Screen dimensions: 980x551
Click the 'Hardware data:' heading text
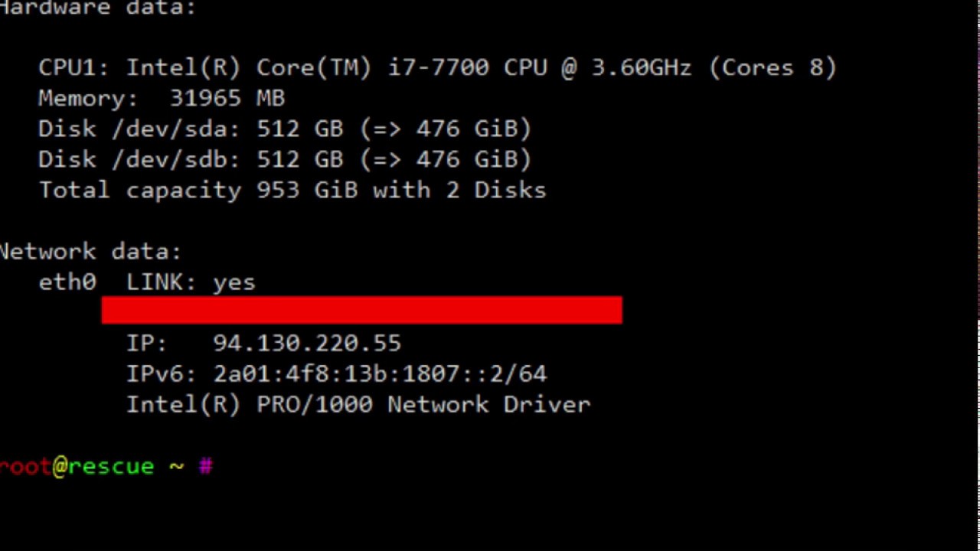[x=98, y=8]
